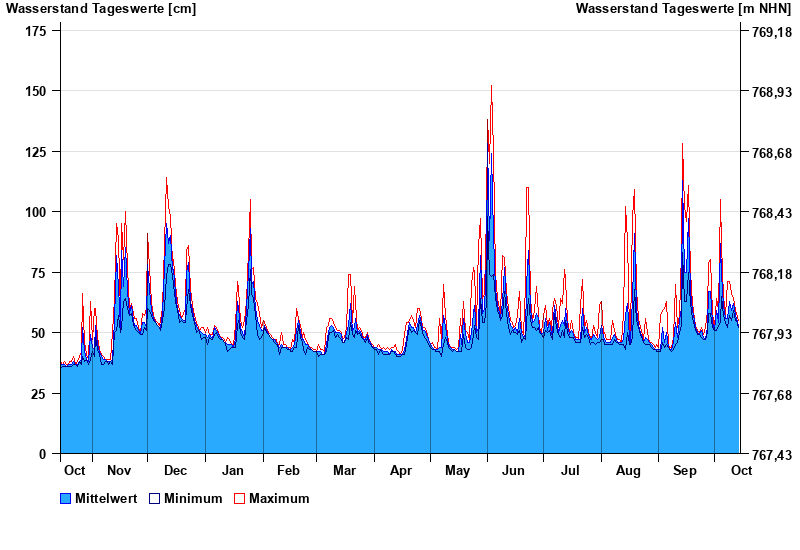Click the 769,18 value on the NHN axis
Screen dimensions: 800x550
tap(771, 32)
